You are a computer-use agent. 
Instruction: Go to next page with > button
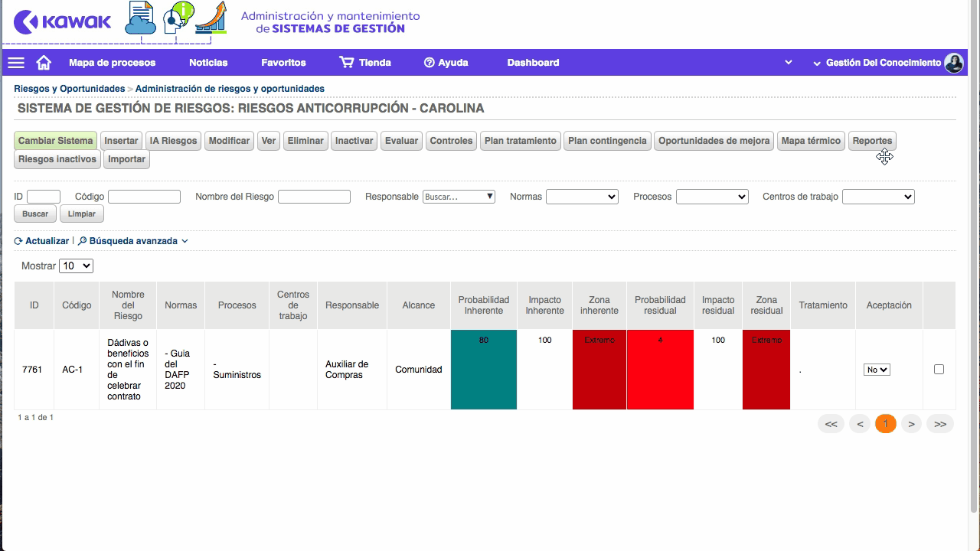(911, 424)
